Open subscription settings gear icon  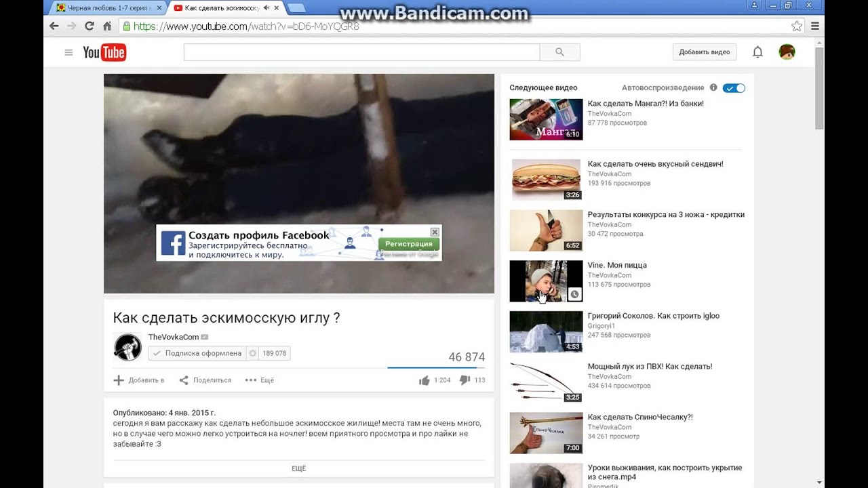[x=253, y=353]
